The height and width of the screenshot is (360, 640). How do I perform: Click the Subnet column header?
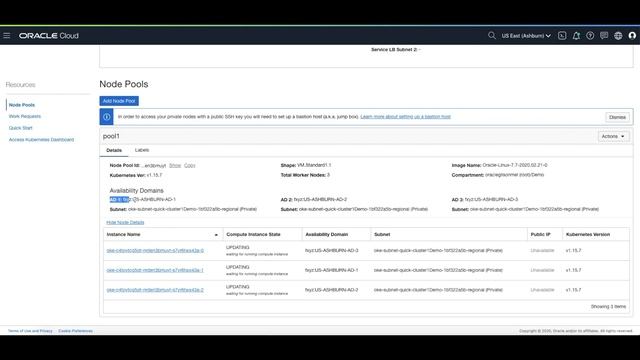[x=382, y=234]
